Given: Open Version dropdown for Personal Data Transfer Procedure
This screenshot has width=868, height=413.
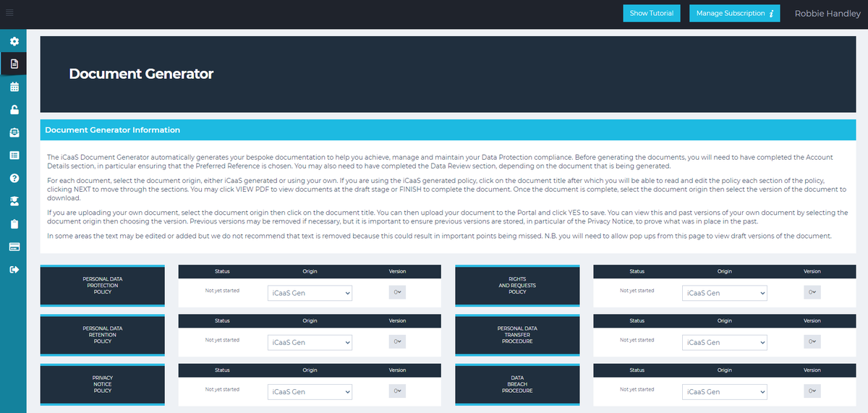Looking at the screenshot, I should coord(812,341).
